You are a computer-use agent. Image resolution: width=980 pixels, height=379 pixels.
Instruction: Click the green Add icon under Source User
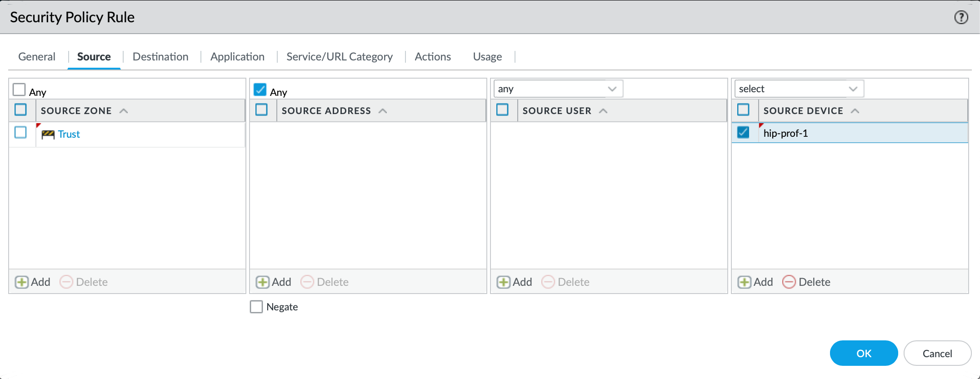point(504,282)
